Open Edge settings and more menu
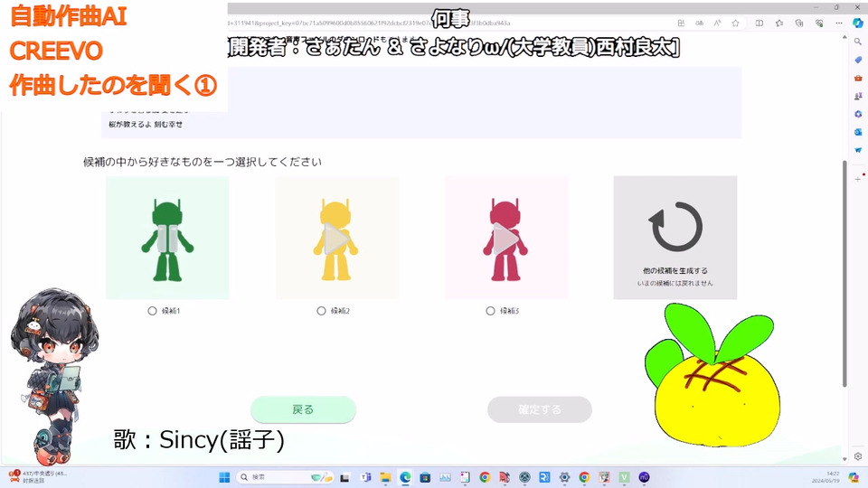Viewport: 868px width, 488px height. click(x=839, y=23)
